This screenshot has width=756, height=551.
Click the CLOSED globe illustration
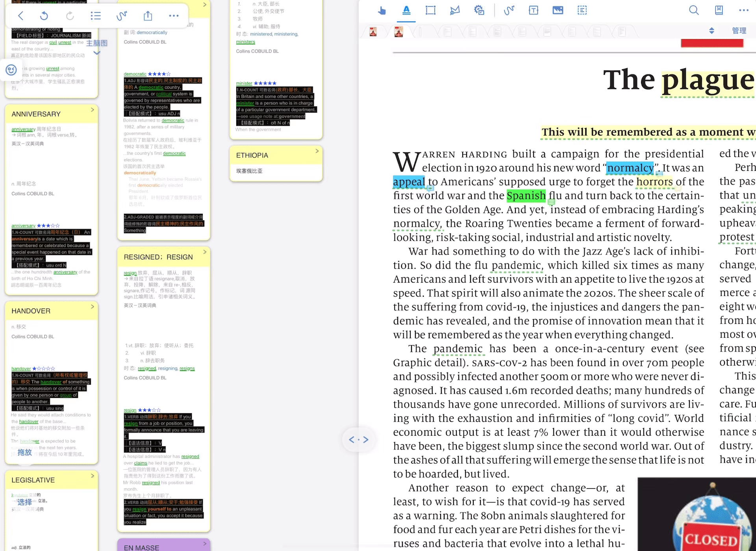(697, 514)
